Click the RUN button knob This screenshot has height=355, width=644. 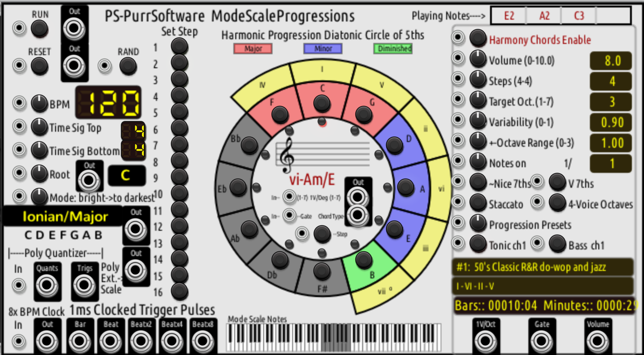click(40, 29)
